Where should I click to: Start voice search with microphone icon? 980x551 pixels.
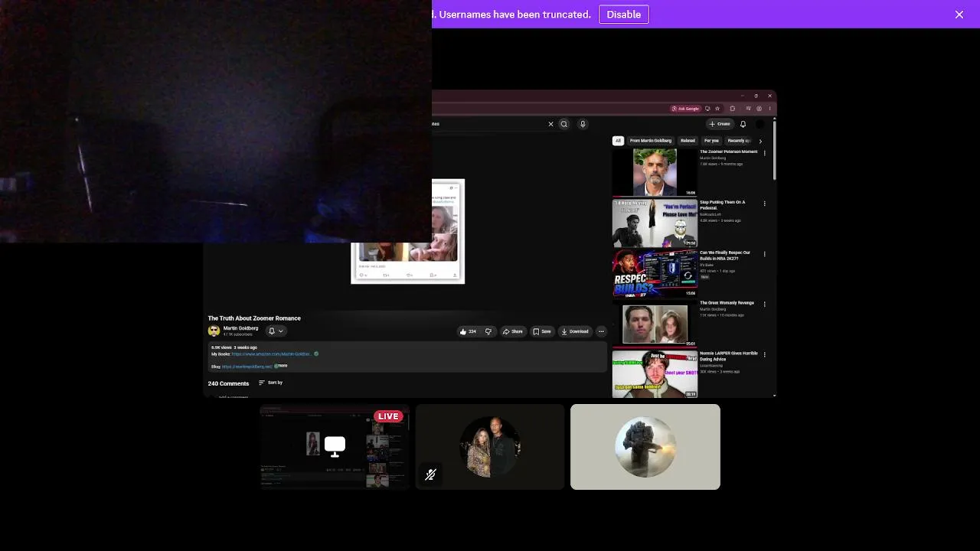[x=583, y=124]
